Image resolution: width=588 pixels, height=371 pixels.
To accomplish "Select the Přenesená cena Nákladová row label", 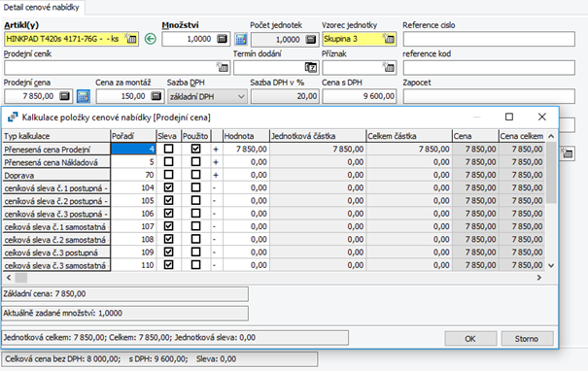I will click(x=56, y=162).
